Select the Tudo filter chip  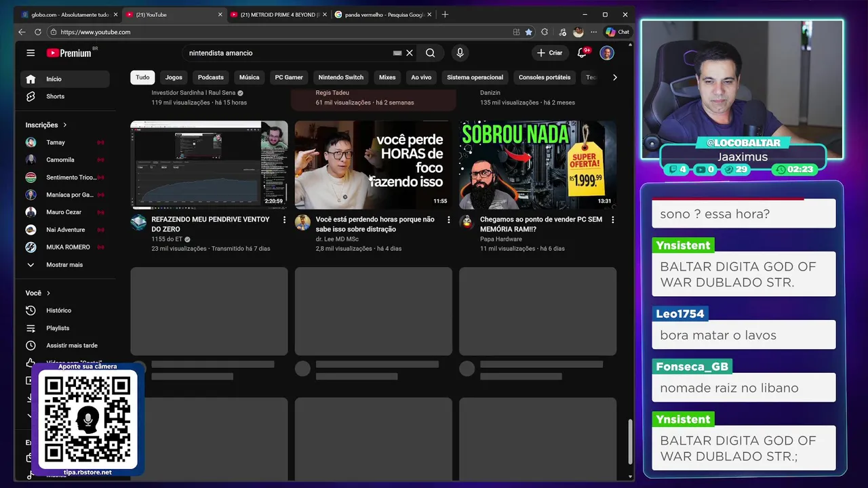pos(142,77)
